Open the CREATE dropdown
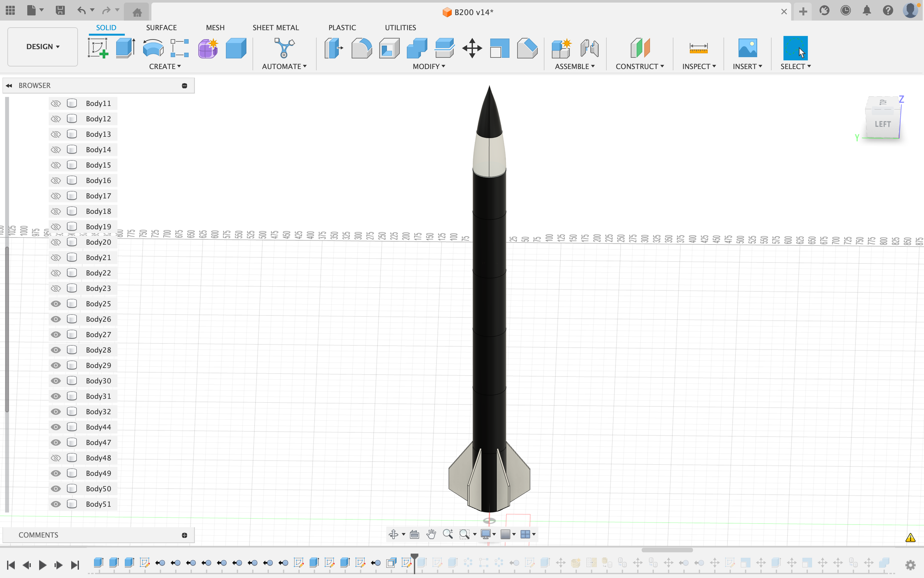 165,66
